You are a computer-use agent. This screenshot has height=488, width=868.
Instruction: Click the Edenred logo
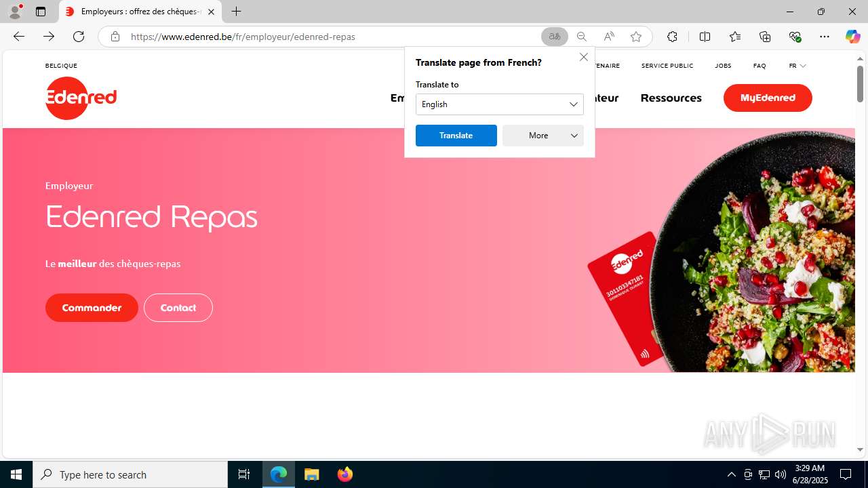(x=81, y=98)
